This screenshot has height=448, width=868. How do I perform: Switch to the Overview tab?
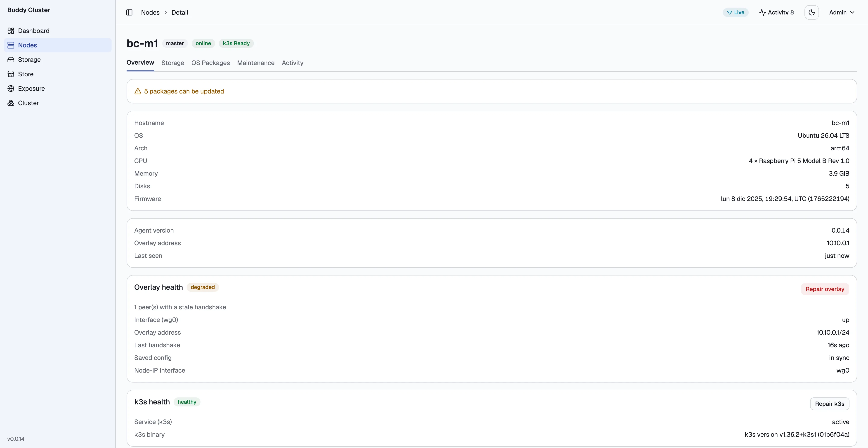tap(140, 63)
